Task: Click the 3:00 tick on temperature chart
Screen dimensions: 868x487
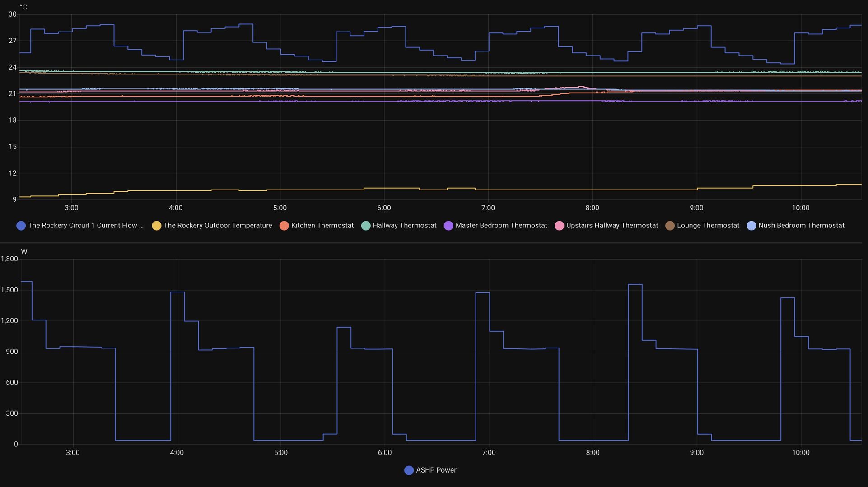Action: [71, 208]
